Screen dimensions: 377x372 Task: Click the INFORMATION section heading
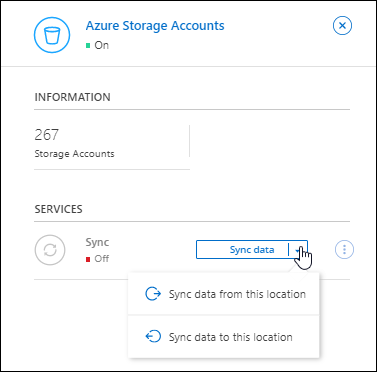(72, 97)
